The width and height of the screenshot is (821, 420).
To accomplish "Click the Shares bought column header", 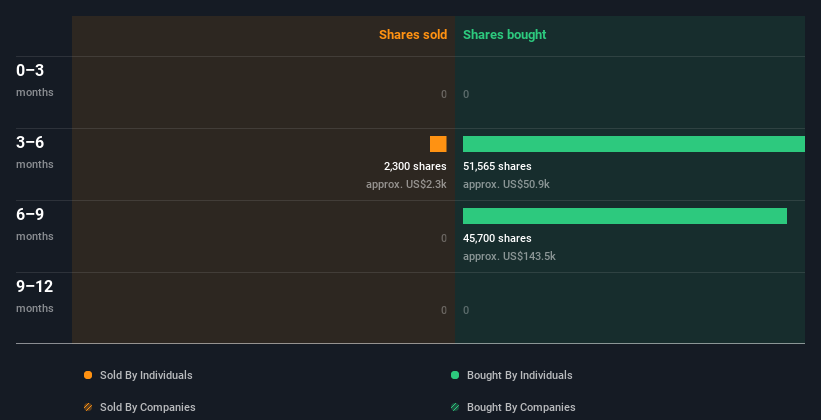I will pos(505,35).
